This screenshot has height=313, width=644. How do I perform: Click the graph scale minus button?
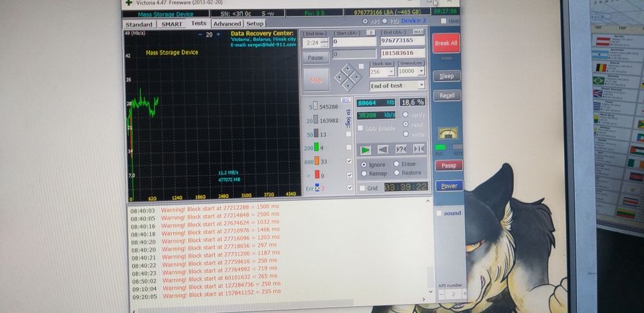click(200, 35)
